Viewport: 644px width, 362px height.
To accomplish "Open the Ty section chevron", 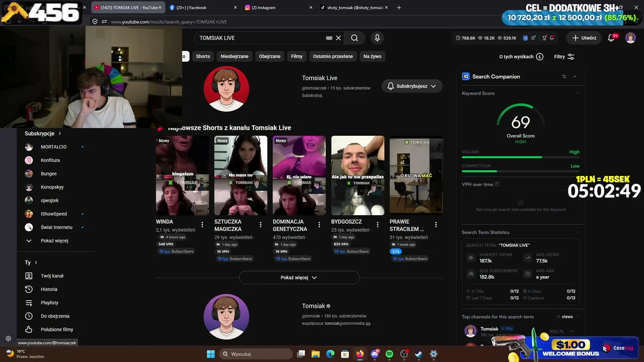I will tap(36, 262).
